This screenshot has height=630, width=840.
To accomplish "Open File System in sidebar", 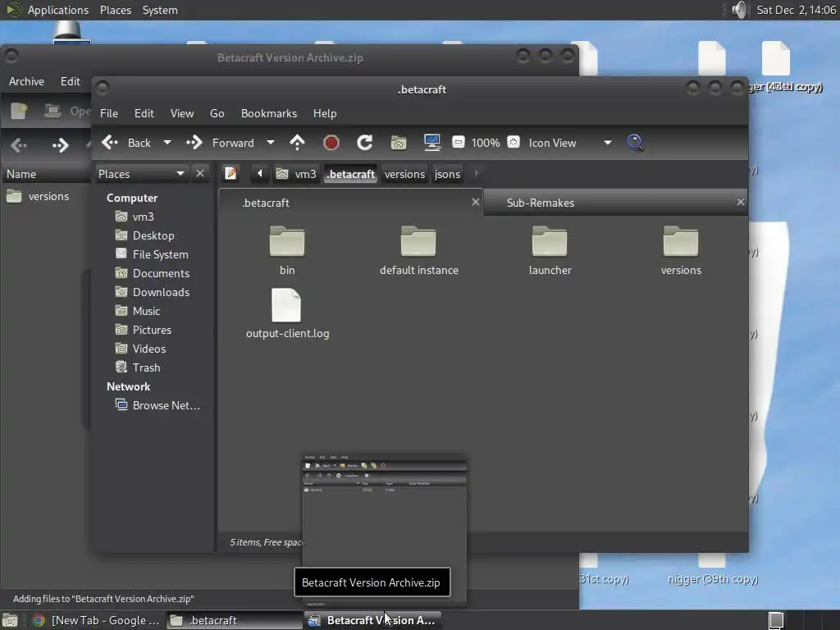I will (160, 254).
